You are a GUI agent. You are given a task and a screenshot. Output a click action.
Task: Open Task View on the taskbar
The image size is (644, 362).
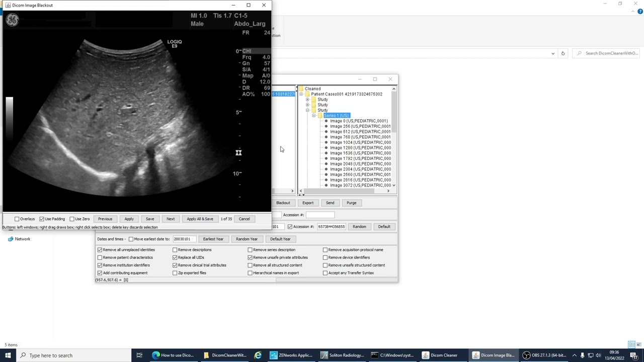[139, 355]
